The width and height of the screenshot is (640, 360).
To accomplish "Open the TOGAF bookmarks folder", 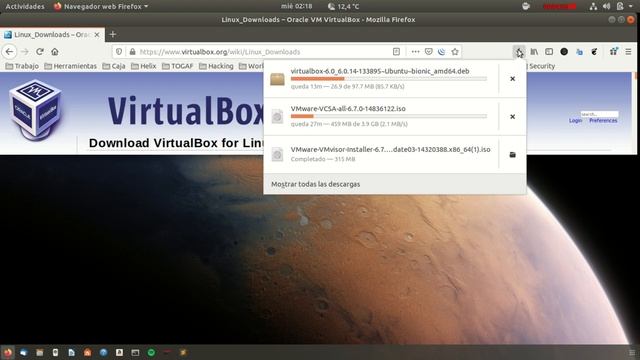I will coord(177,66).
